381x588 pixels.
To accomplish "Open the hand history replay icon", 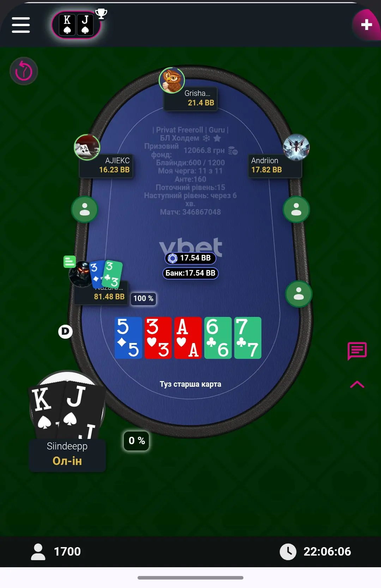I will point(24,71).
